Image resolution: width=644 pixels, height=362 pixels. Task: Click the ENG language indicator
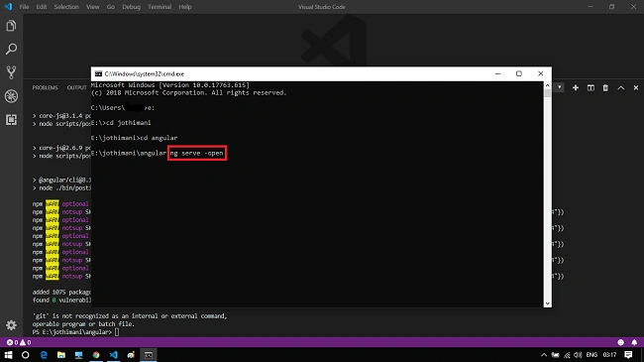[x=591, y=355]
